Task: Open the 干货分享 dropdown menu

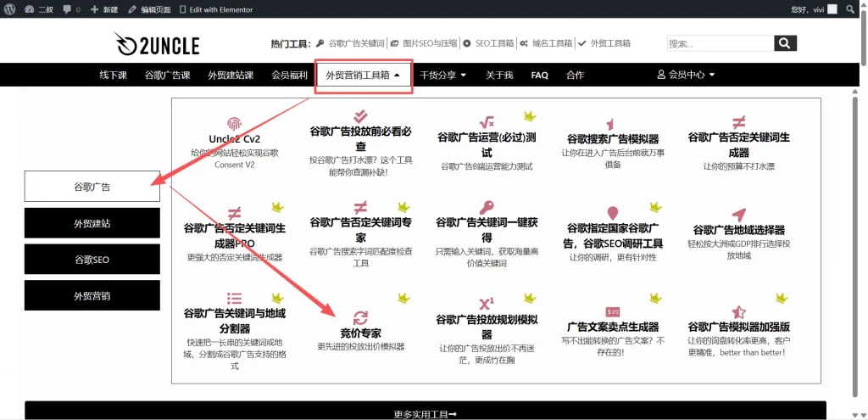Action: click(x=442, y=76)
